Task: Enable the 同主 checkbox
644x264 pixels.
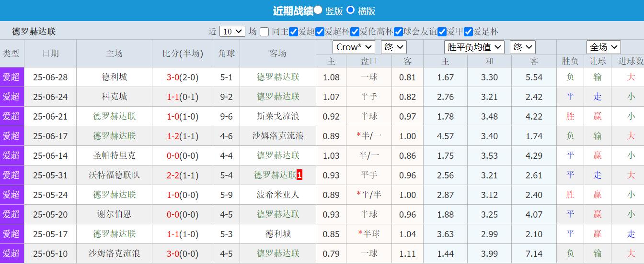Action: pos(264,32)
